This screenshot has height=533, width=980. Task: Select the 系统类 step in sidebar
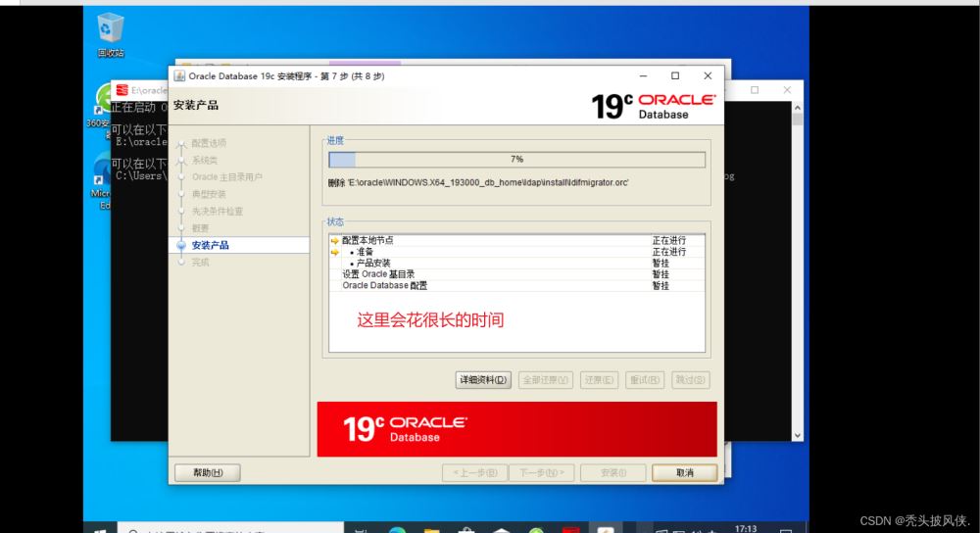(x=205, y=160)
